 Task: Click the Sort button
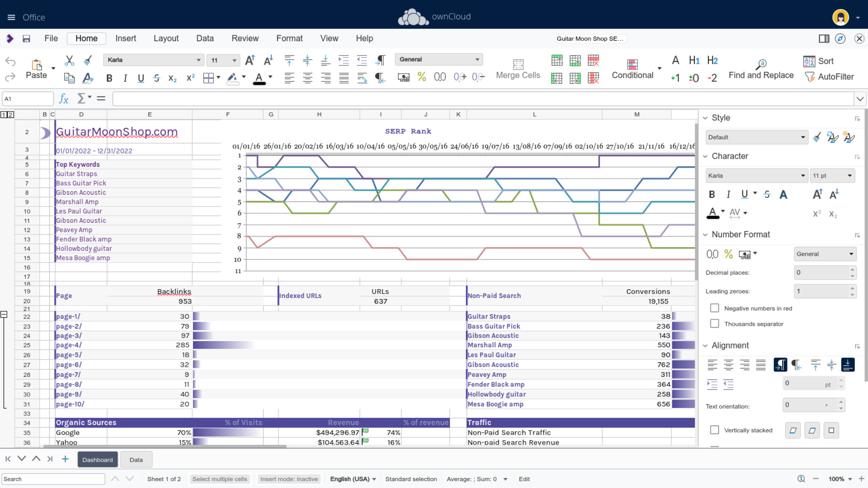point(818,61)
